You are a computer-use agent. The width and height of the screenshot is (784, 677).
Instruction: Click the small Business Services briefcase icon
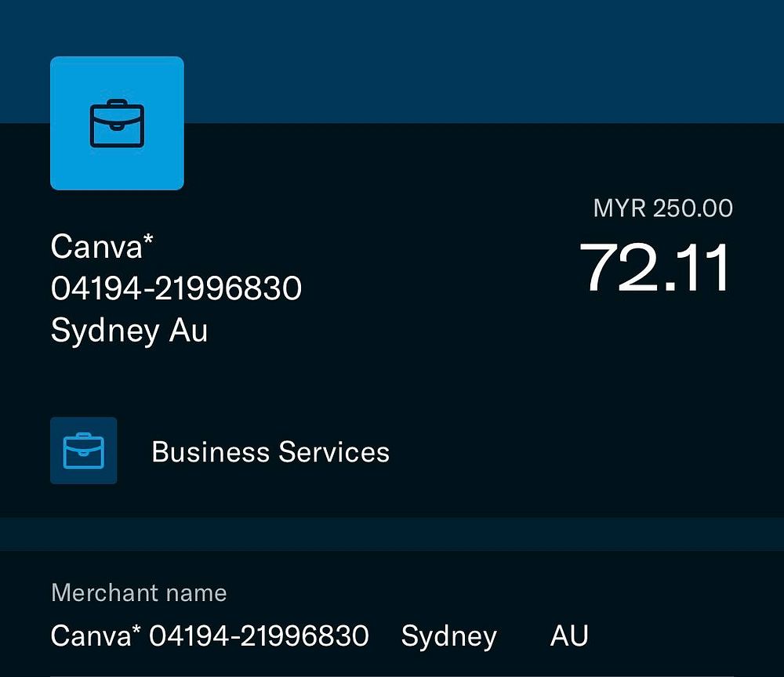point(84,451)
